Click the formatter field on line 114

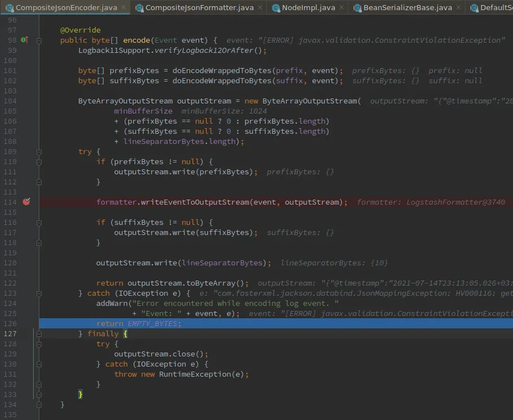click(x=116, y=202)
